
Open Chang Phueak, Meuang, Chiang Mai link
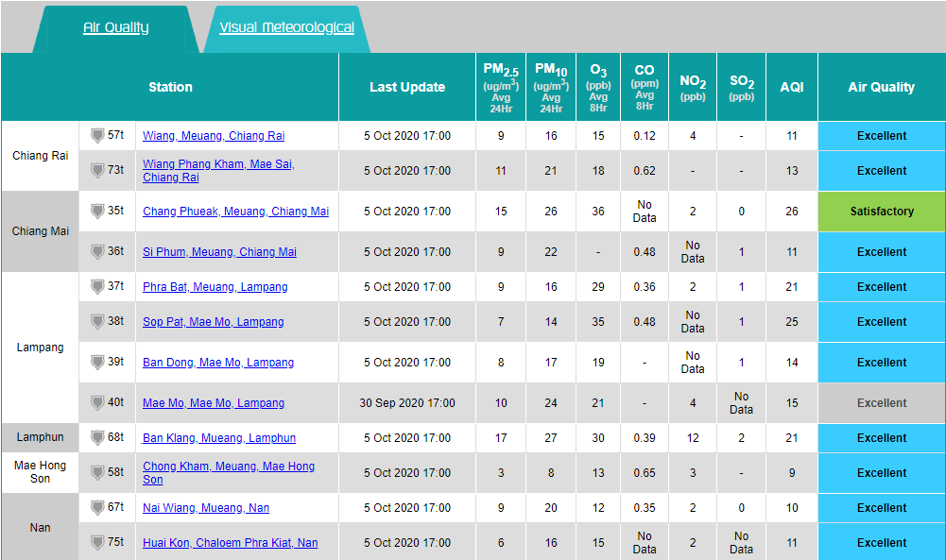pyautogui.click(x=236, y=211)
